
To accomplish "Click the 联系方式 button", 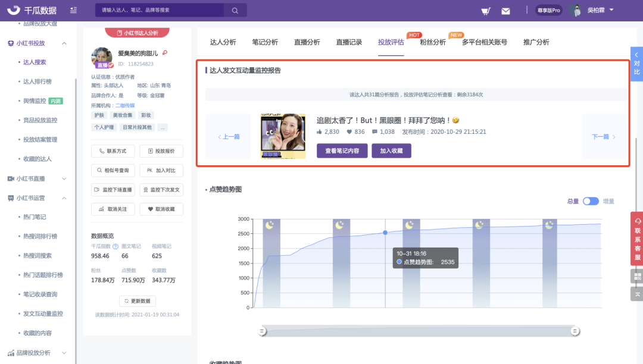I will [113, 151].
